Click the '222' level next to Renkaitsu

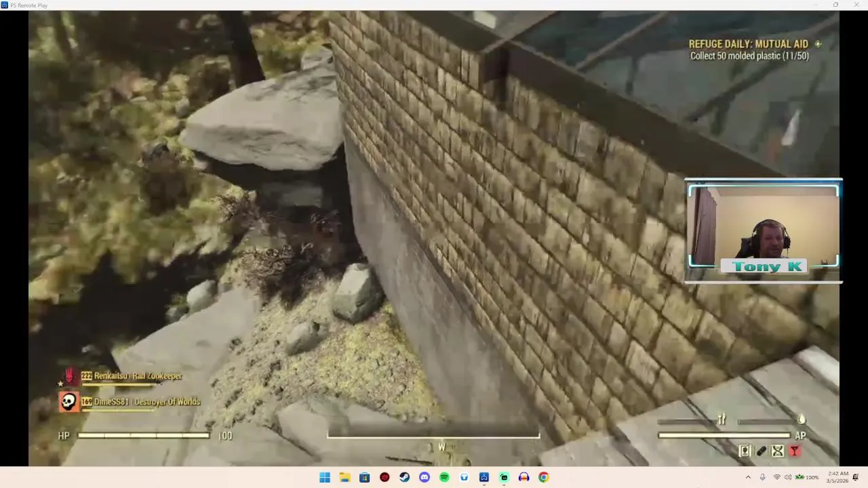[x=86, y=376]
